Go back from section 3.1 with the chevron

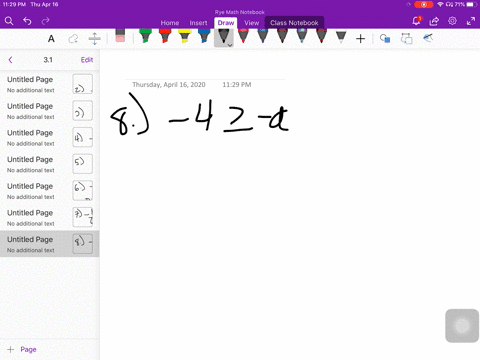pos(10,60)
